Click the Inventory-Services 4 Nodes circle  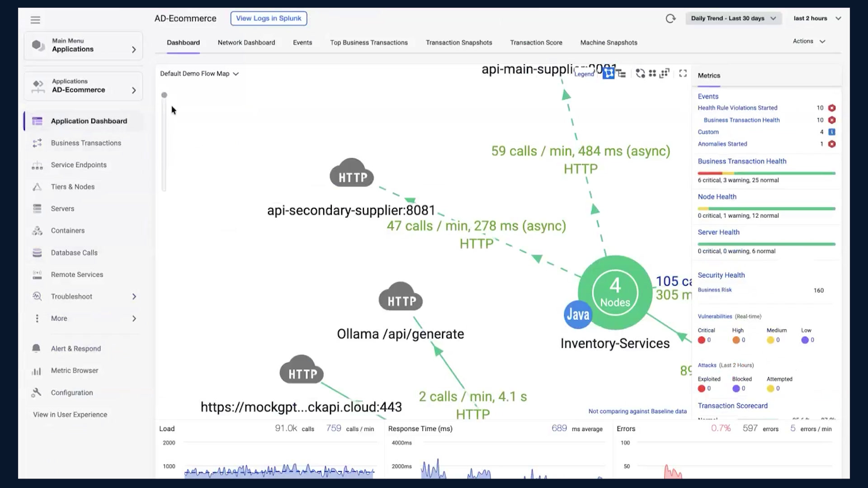coord(615,292)
